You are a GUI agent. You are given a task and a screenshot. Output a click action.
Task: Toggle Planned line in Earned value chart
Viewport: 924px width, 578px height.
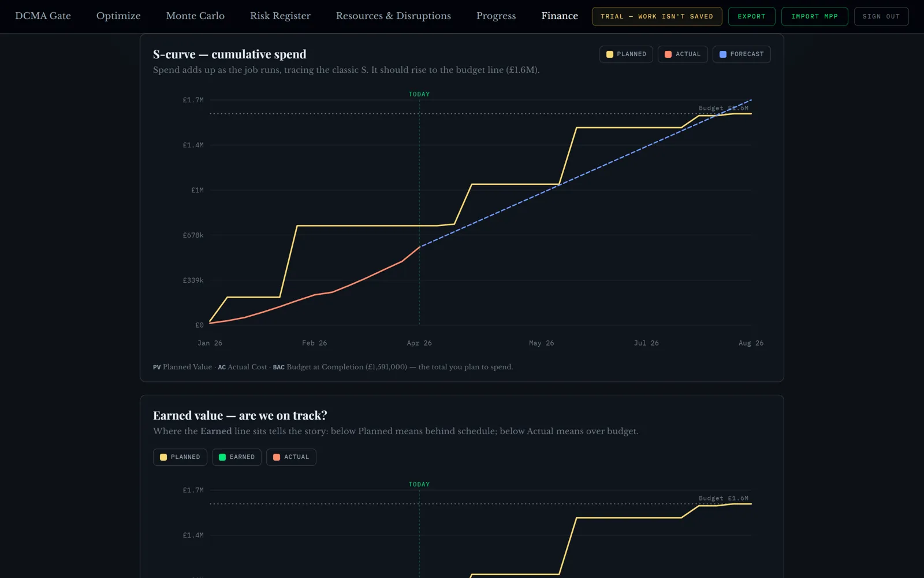[x=180, y=457]
